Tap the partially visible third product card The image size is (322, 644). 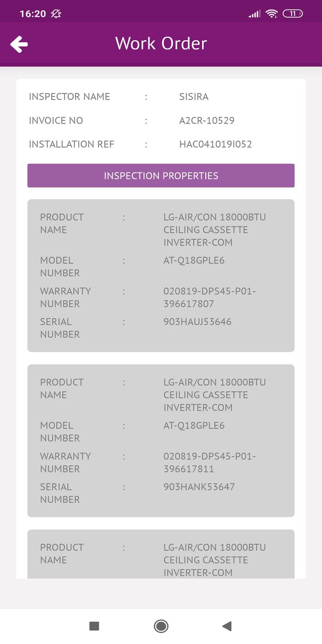coord(160,553)
